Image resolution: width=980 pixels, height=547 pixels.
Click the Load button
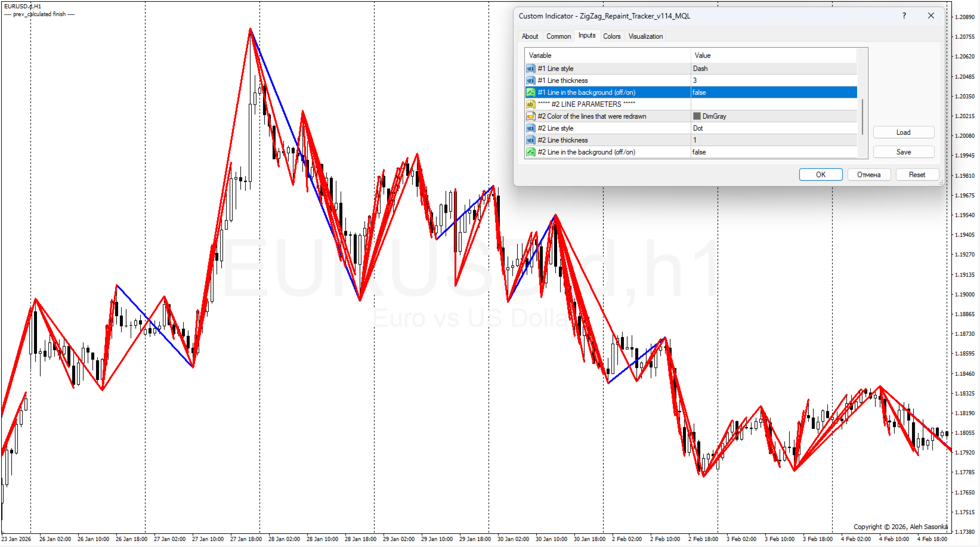[904, 132]
